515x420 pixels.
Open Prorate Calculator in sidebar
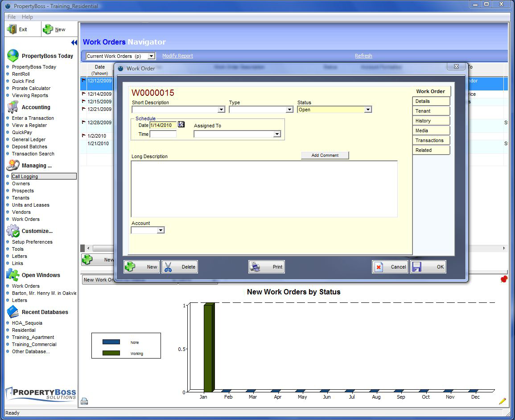pos(31,88)
